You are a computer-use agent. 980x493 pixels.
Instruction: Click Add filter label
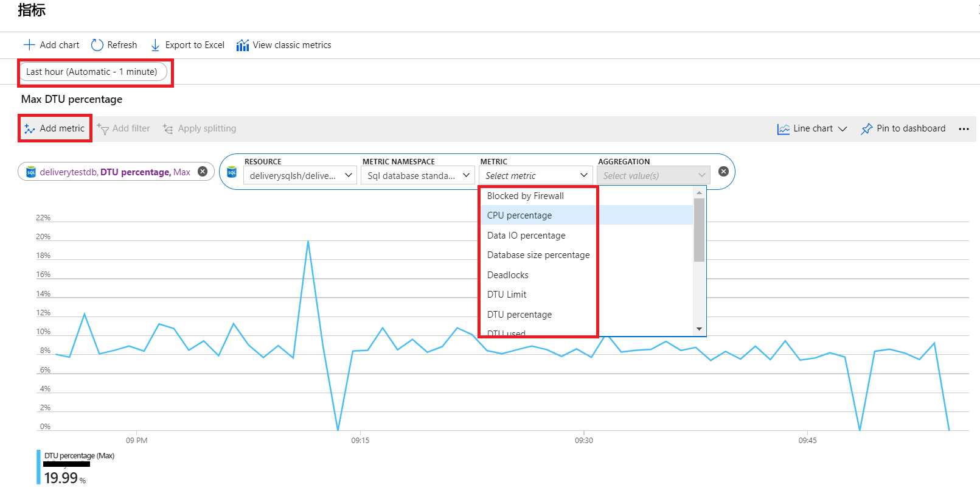131,128
